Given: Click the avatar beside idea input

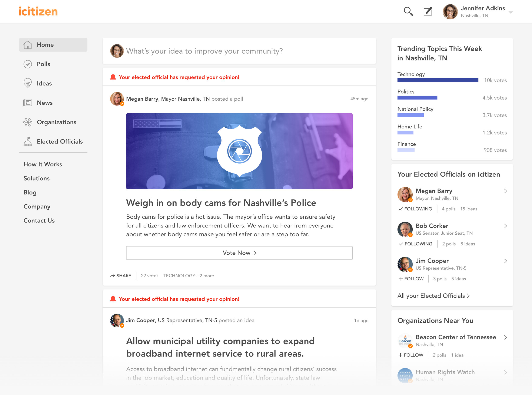Looking at the screenshot, I should (x=117, y=51).
